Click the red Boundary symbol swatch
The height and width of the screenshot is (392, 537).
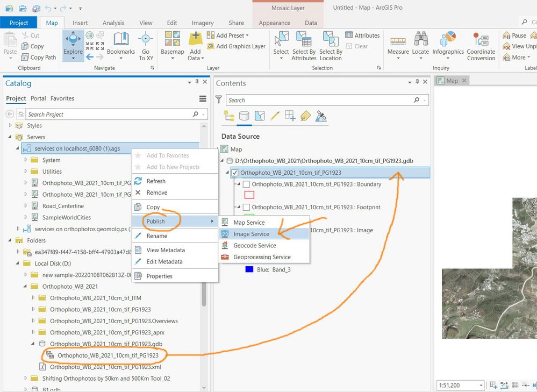tap(249, 195)
